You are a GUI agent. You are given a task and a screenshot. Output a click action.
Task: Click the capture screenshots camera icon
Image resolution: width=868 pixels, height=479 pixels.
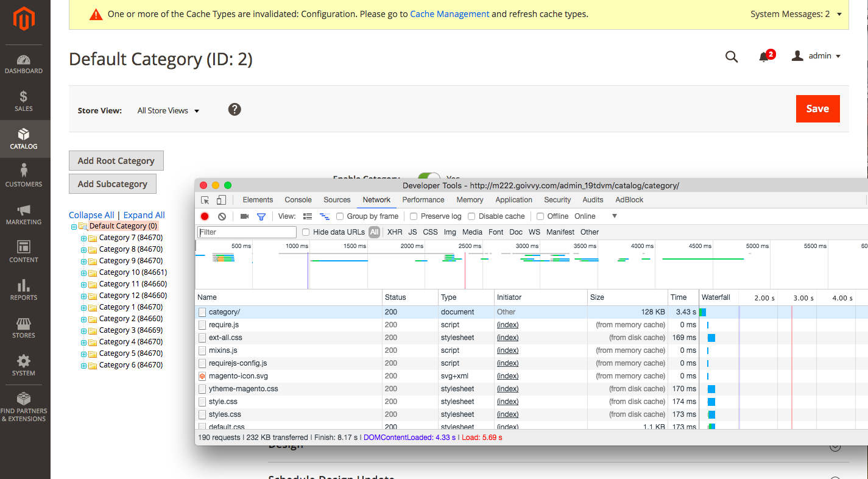(x=244, y=216)
